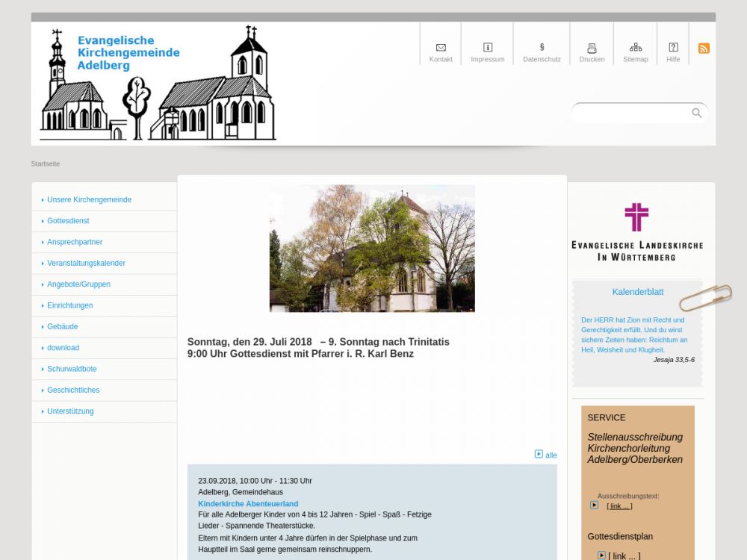747x560 pixels.
Task: Expand the Einrichtungen navigation entry
Action: tap(69, 305)
